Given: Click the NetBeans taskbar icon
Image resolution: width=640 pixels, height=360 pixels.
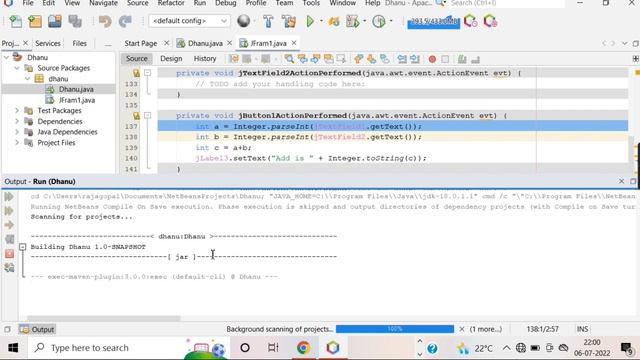Looking at the screenshot, I should 333,348.
